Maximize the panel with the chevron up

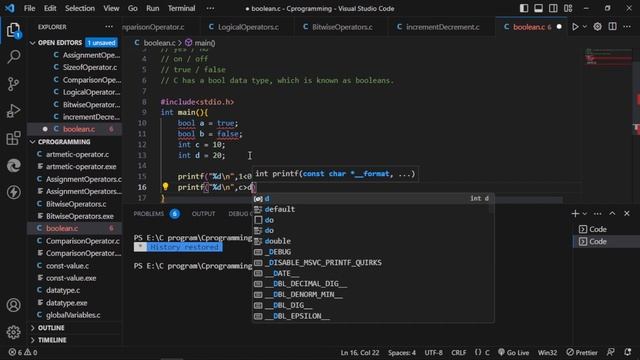[612, 213]
